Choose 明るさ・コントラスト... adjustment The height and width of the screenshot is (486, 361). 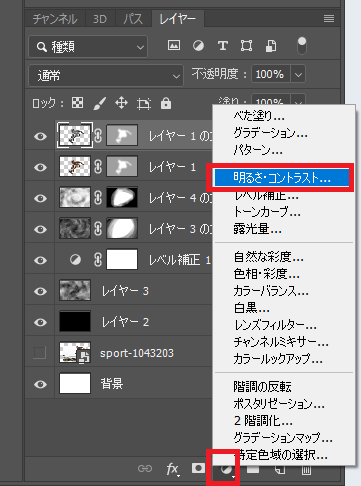(282, 178)
